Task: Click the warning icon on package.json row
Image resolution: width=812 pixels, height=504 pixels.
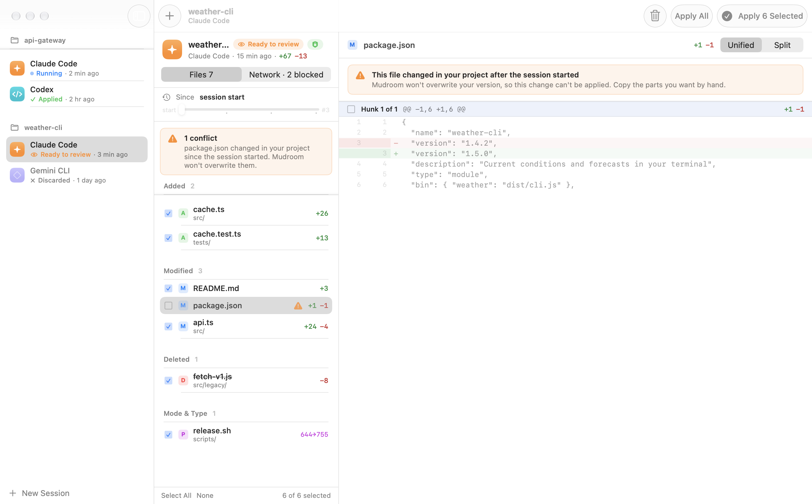Action: [x=298, y=306]
